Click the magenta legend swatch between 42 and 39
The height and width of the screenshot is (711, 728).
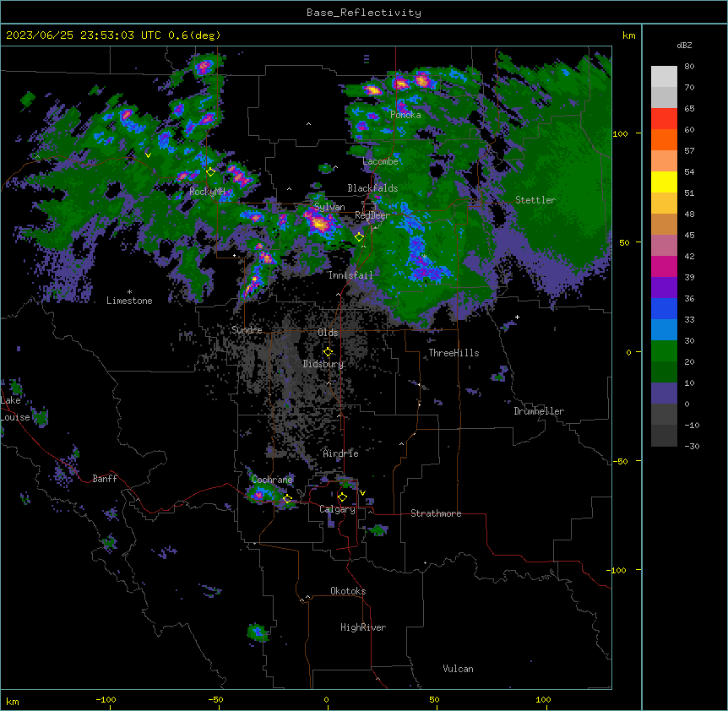coord(664,267)
